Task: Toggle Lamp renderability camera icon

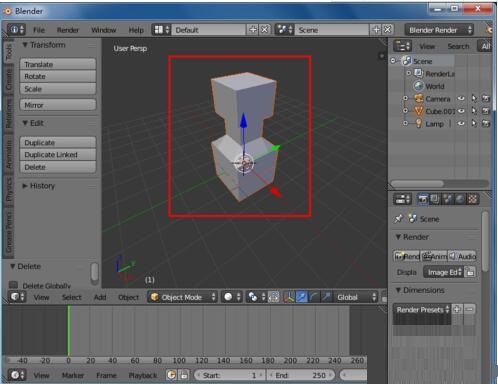Action: coord(486,123)
